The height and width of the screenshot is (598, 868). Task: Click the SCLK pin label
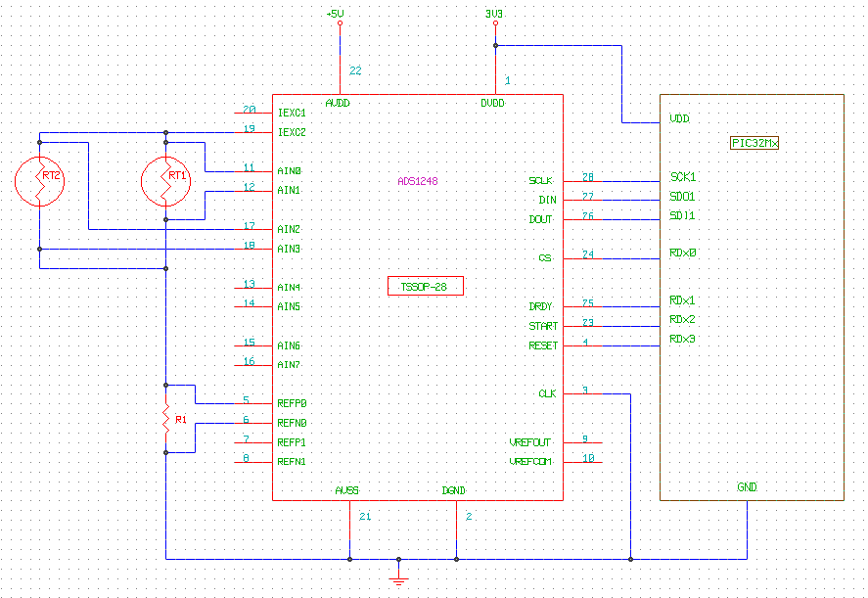541,181
